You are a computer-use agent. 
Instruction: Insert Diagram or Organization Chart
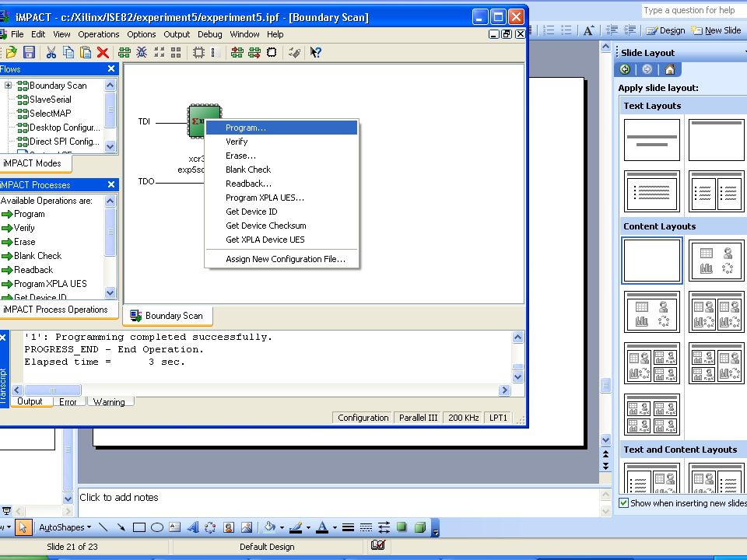click(210, 527)
